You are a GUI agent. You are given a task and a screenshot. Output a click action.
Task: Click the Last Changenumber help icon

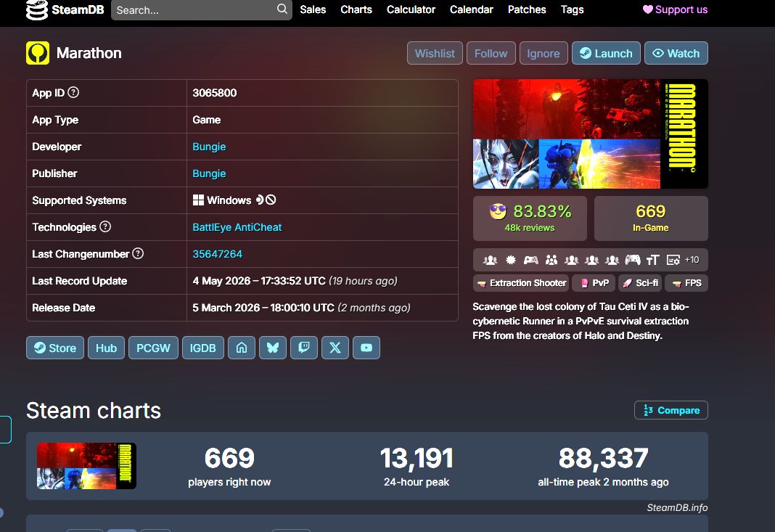[x=138, y=253]
